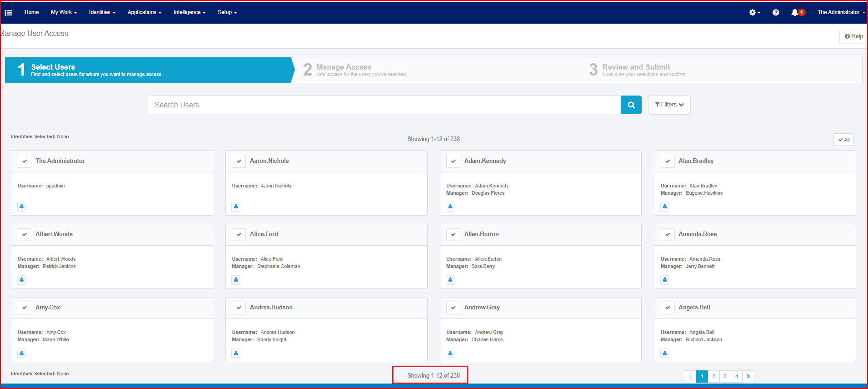Select Allen.Burton user checkbox
Screen dimensions: 868x389
pos(453,234)
